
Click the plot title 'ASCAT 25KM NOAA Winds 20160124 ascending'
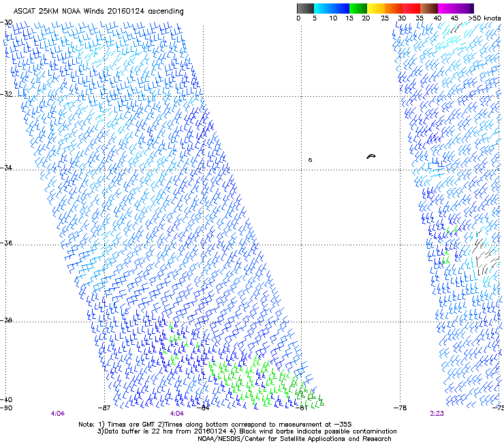point(98,12)
